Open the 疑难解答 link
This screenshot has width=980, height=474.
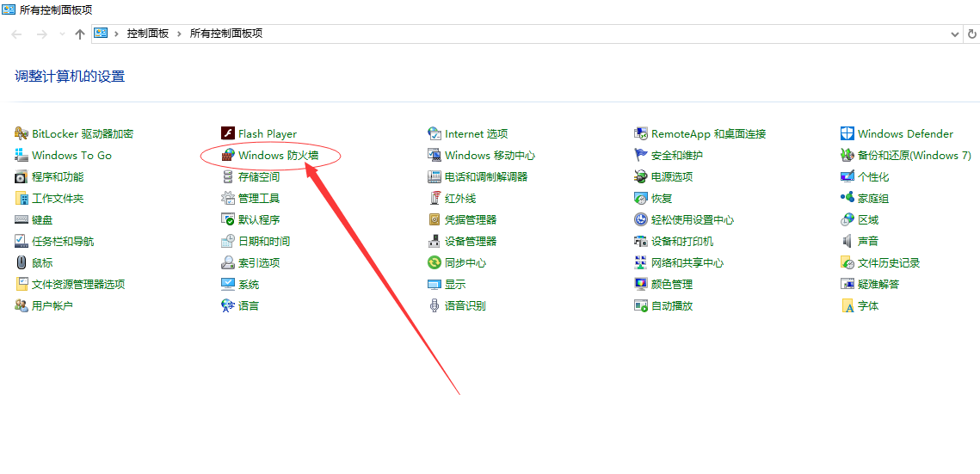[x=878, y=284]
